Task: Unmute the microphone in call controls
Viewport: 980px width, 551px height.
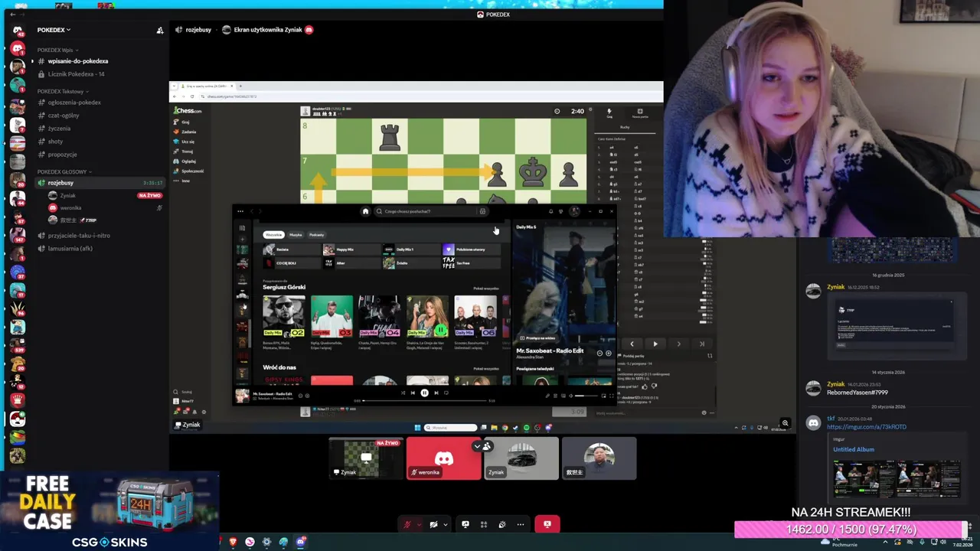Action: tap(407, 524)
